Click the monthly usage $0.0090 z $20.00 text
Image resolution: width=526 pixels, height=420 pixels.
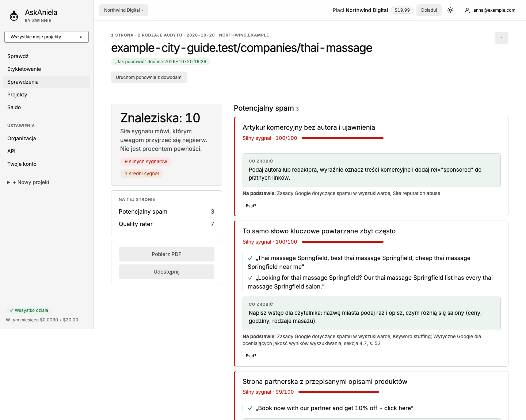tap(42, 320)
